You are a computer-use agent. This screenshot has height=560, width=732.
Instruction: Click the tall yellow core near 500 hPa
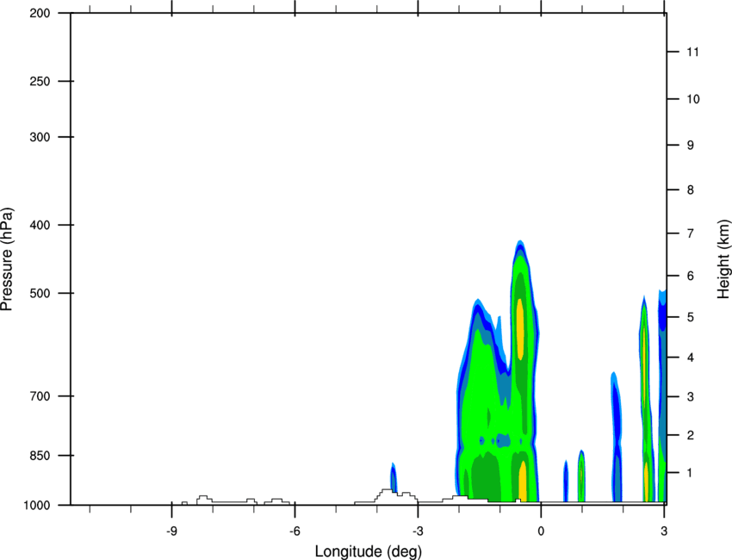click(520, 329)
